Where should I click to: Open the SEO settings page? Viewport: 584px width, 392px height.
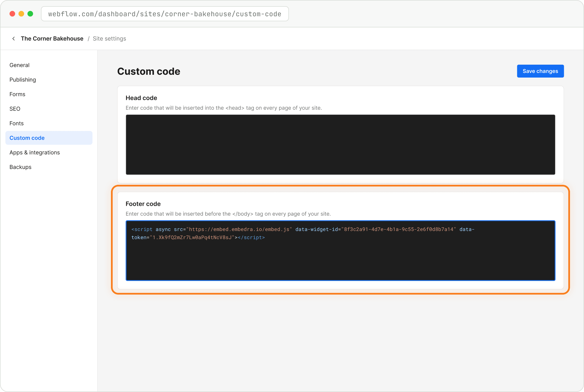pos(49,109)
